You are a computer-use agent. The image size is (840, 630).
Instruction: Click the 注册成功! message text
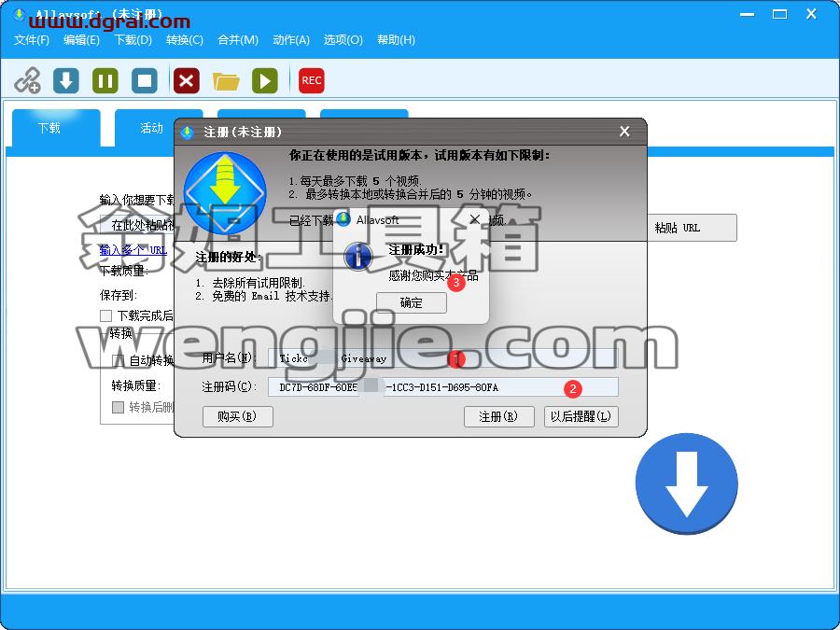tap(416, 249)
